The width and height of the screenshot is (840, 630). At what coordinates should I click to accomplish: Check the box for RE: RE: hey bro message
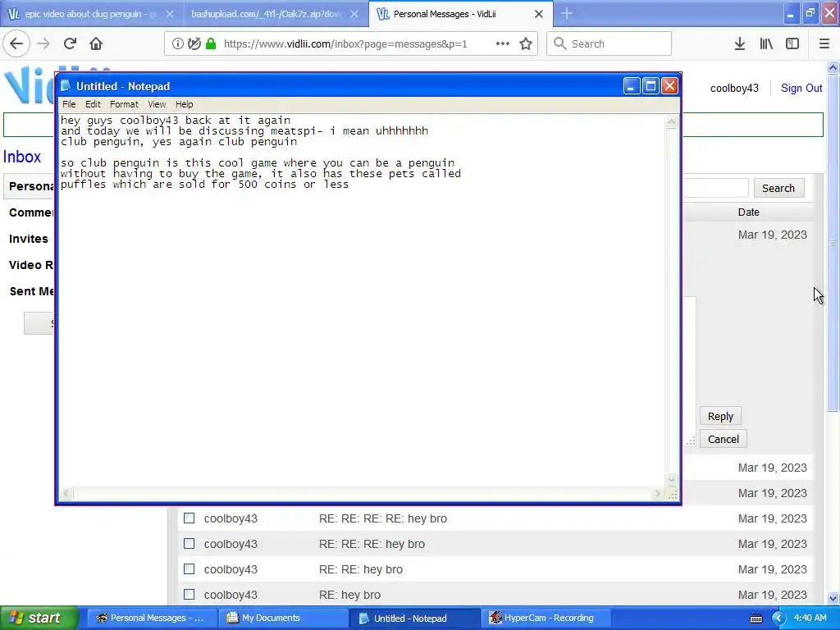189,569
